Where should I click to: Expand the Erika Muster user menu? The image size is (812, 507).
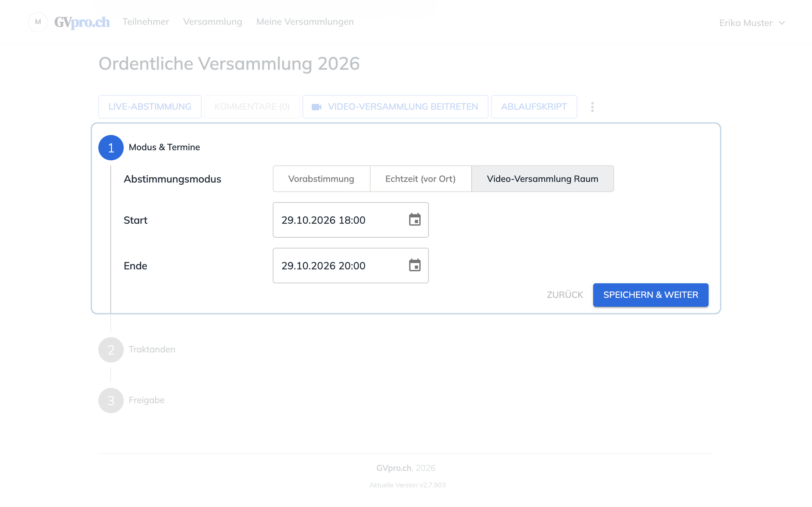752,23
